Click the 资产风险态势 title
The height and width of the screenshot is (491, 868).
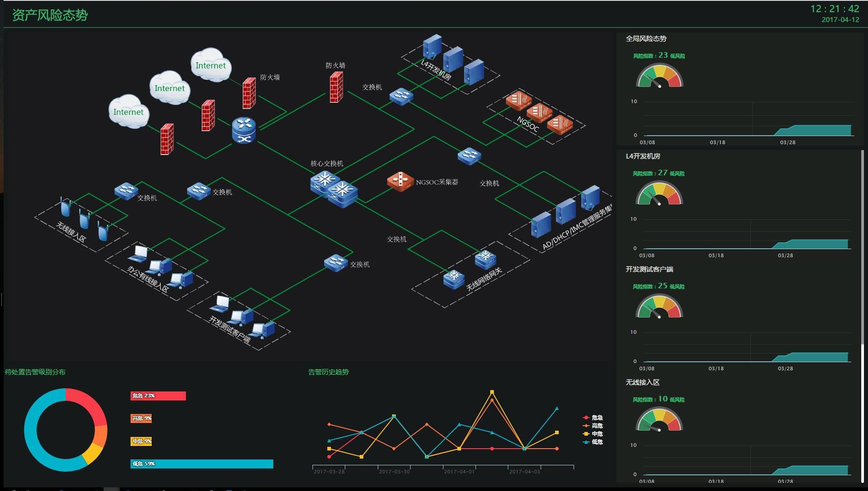50,15
